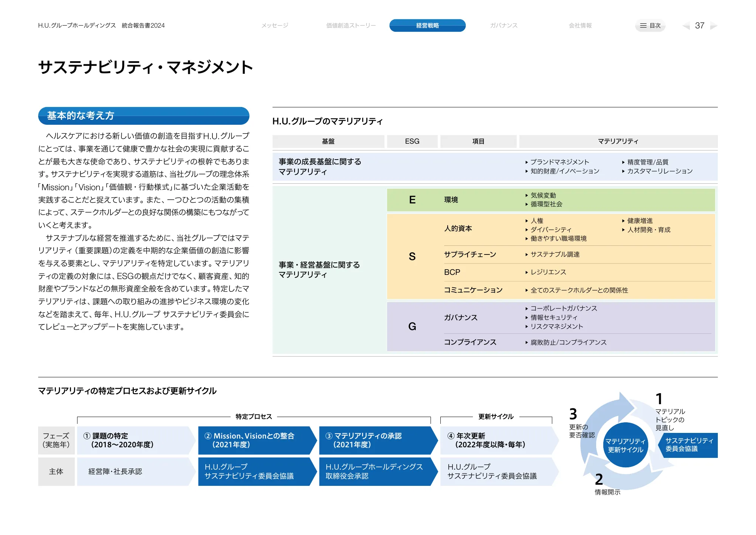This screenshot has height=535, width=756.
Task: Click 全てのステークホルダーとの関係性 item
Action: [x=577, y=290]
